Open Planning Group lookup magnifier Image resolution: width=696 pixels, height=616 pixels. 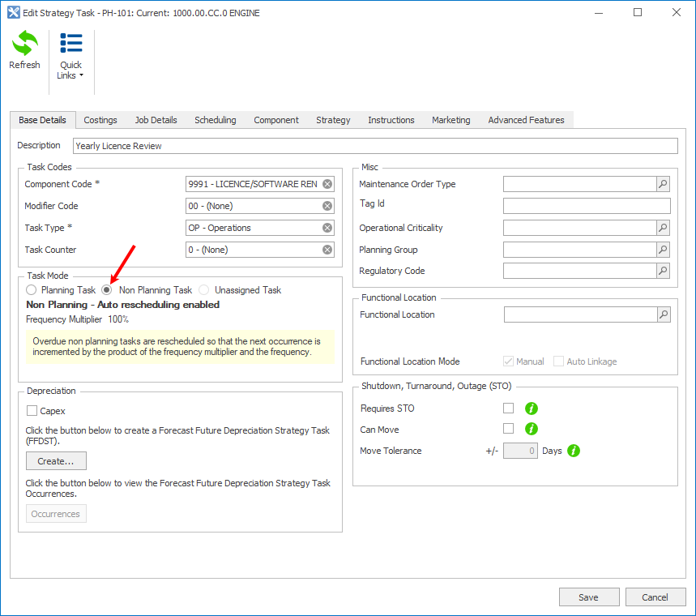(x=663, y=250)
